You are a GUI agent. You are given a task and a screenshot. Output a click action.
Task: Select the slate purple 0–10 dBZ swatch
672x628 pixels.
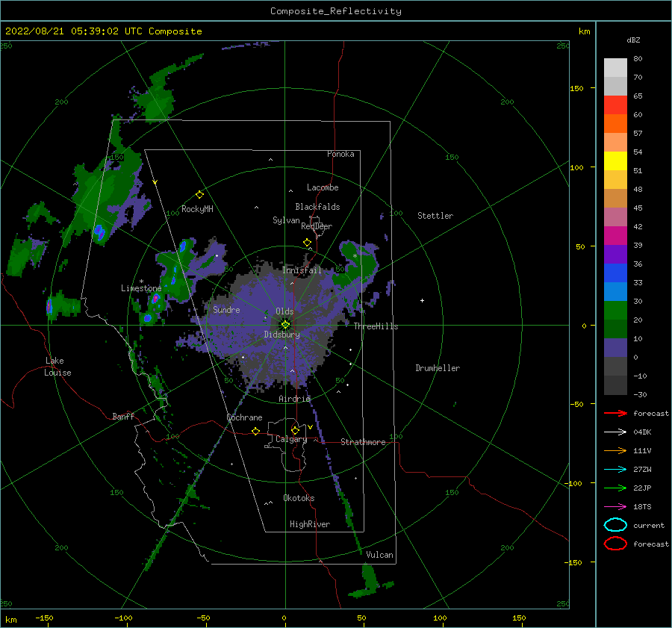pyautogui.click(x=615, y=348)
